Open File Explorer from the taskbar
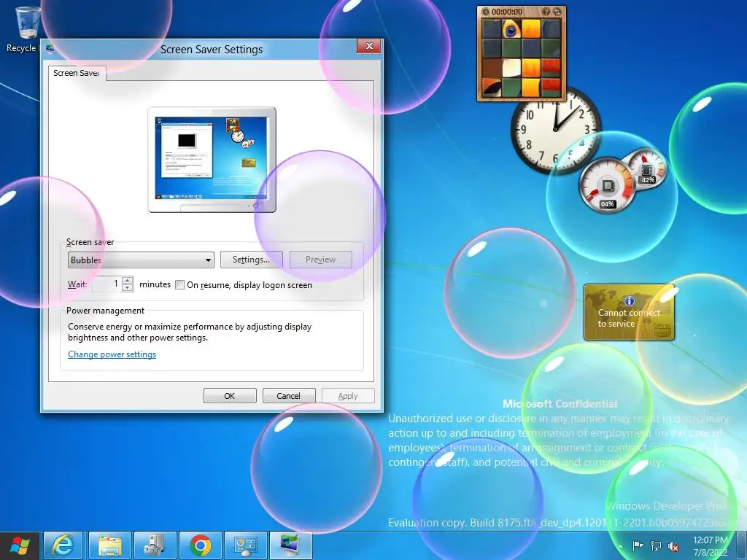This screenshot has width=747, height=560. [109, 545]
